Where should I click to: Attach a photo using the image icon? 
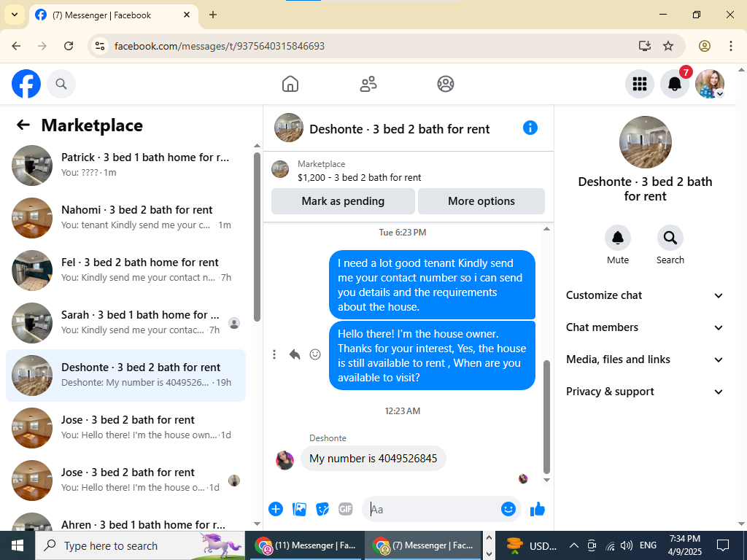[299, 509]
